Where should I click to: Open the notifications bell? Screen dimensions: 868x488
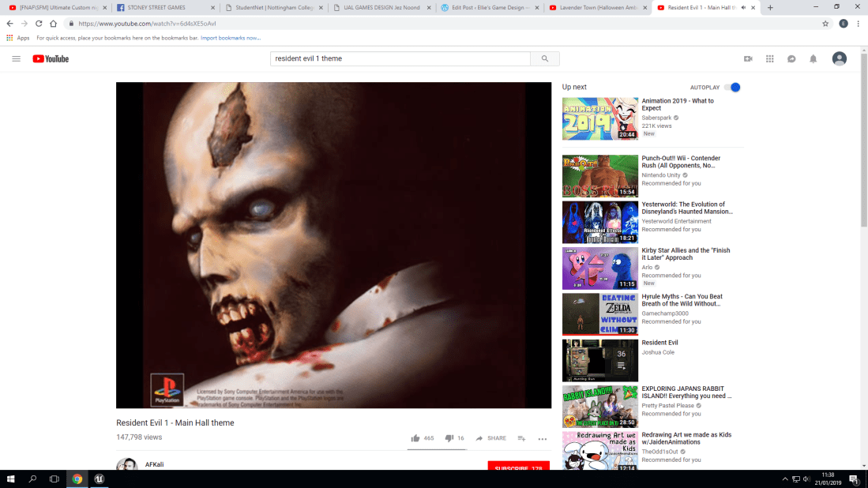coord(813,59)
